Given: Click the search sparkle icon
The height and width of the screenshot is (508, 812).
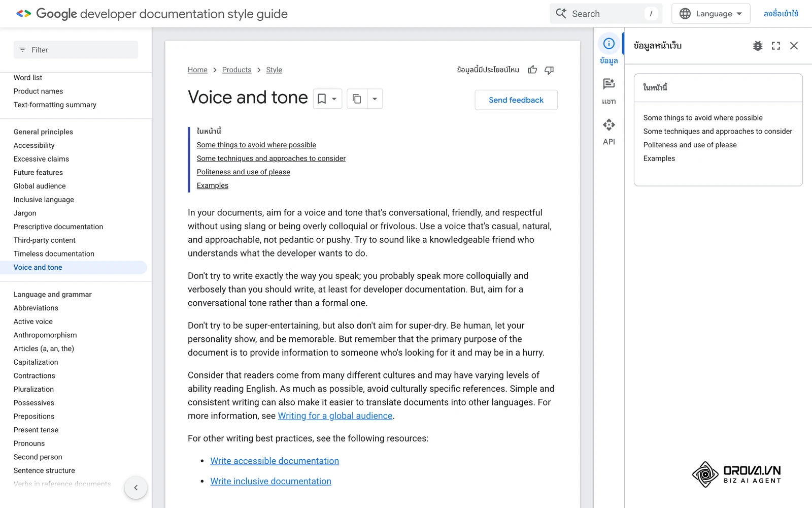Looking at the screenshot, I should pos(561,13).
